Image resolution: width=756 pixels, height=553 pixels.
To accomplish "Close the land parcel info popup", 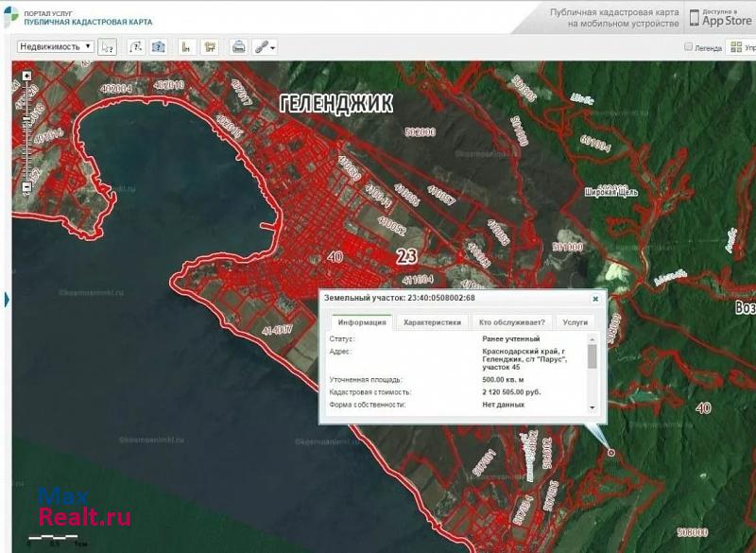I will [x=595, y=298].
